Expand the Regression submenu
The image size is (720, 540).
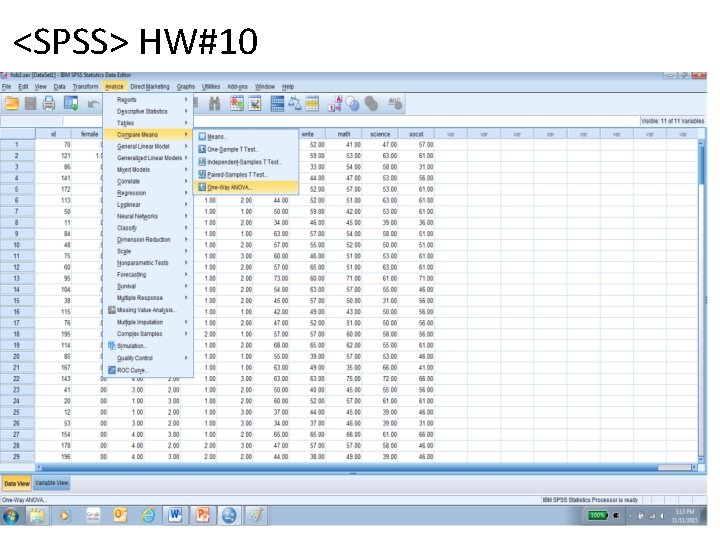click(x=148, y=193)
